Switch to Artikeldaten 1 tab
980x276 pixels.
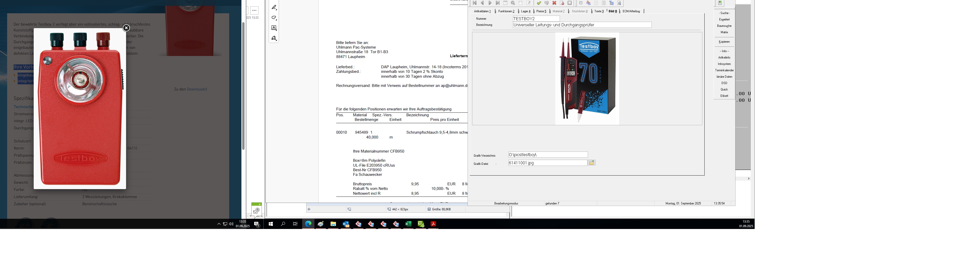(482, 11)
